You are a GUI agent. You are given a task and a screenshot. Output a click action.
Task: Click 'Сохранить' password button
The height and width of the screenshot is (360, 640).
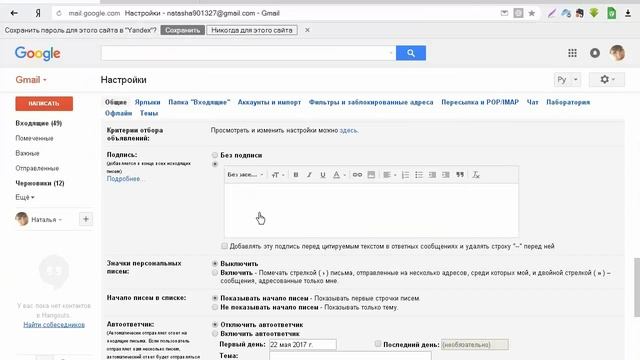[x=182, y=30]
